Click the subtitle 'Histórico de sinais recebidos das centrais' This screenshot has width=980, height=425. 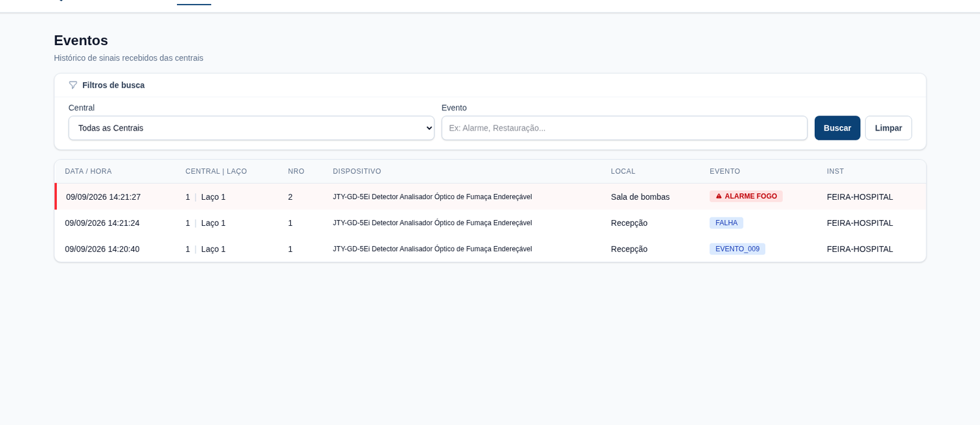click(x=129, y=58)
